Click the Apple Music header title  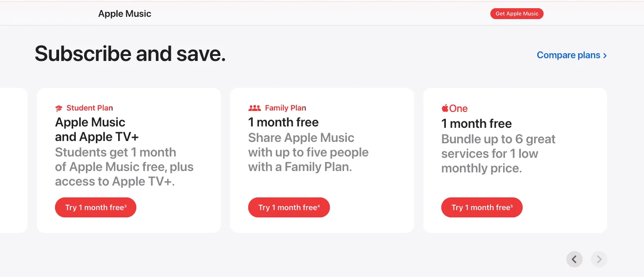click(x=125, y=14)
